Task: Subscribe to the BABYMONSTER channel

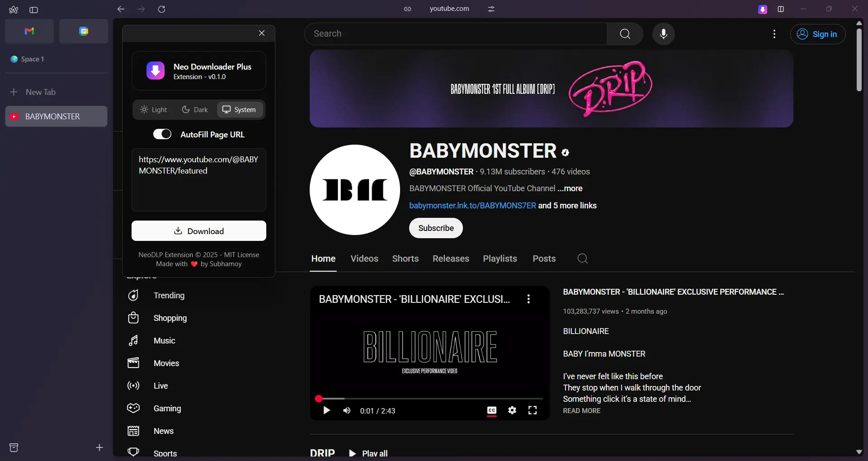Action: [x=436, y=228]
